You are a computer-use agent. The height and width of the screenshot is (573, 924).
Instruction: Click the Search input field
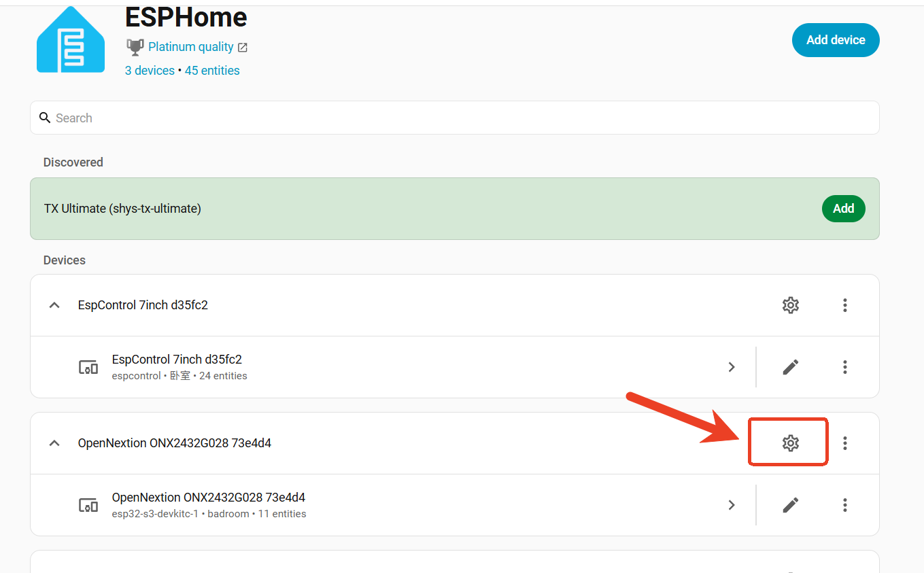pos(455,118)
